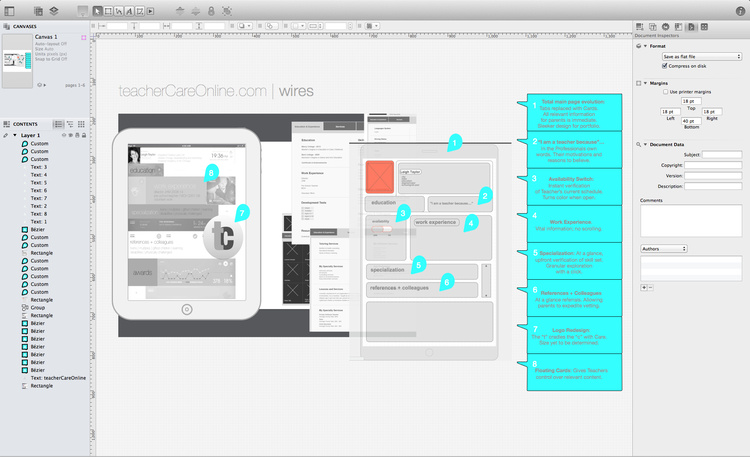Viewport: 750px width, 457px height.
Task: Open the Canvas 1 options gear menu
Action: pyautogui.click(x=41, y=85)
